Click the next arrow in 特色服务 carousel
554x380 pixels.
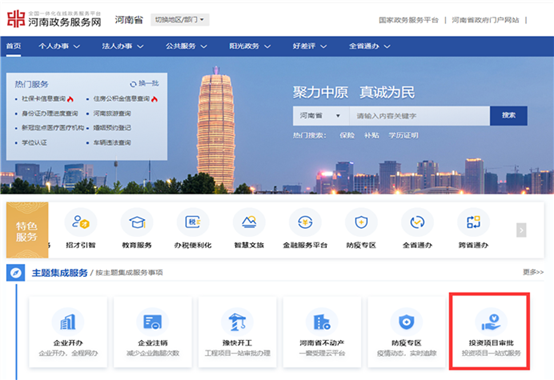coord(521,230)
